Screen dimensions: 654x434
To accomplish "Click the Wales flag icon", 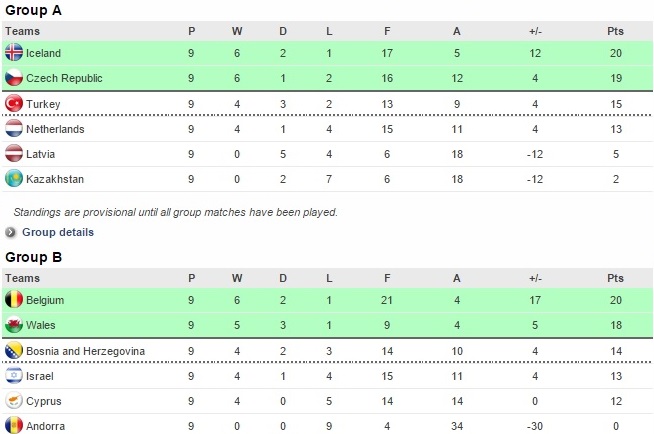I will [x=14, y=325].
